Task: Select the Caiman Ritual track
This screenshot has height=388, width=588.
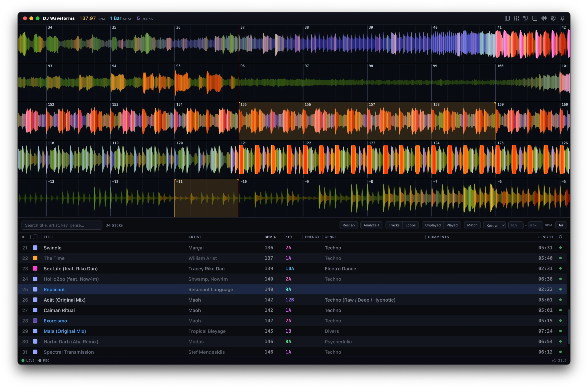Action: (59, 310)
